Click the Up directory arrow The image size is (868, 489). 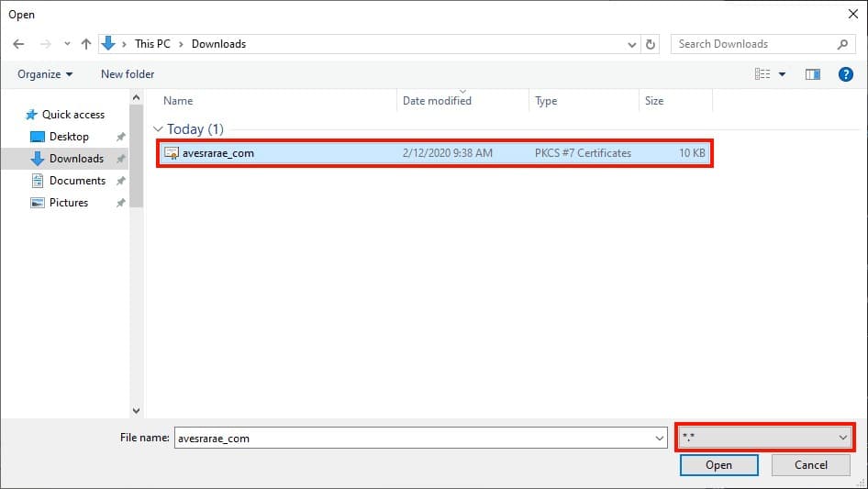(x=86, y=44)
